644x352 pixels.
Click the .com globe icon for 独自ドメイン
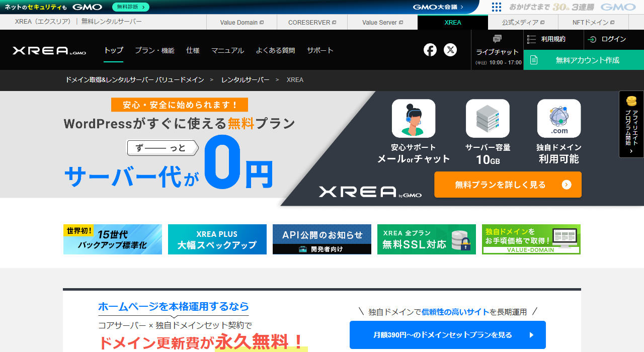(x=558, y=118)
